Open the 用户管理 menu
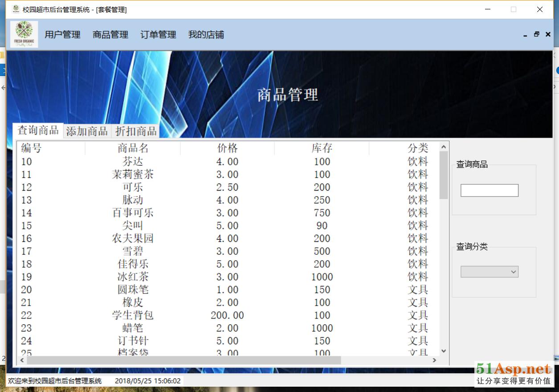This screenshot has width=559, height=392. pos(62,35)
